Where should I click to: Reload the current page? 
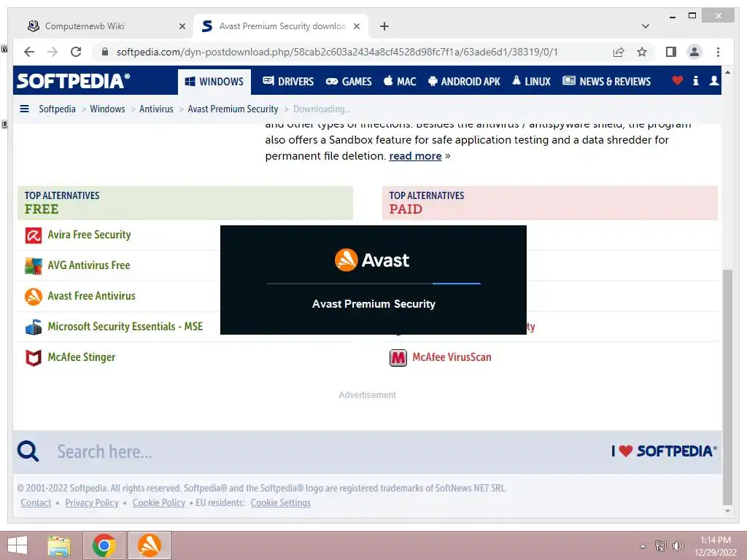tap(76, 52)
